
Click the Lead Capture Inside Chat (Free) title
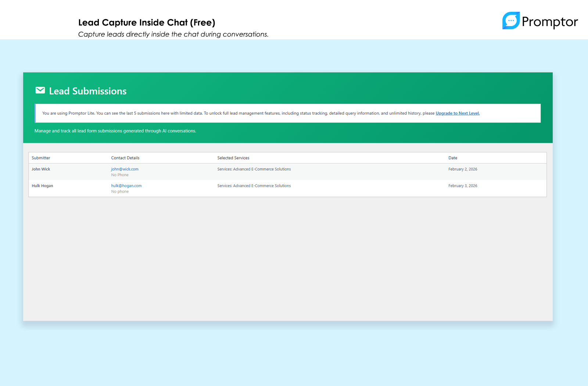(x=147, y=22)
